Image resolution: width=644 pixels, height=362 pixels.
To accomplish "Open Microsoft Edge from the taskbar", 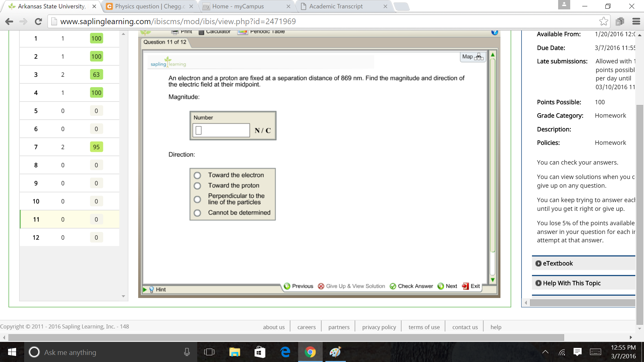I will 285,352.
